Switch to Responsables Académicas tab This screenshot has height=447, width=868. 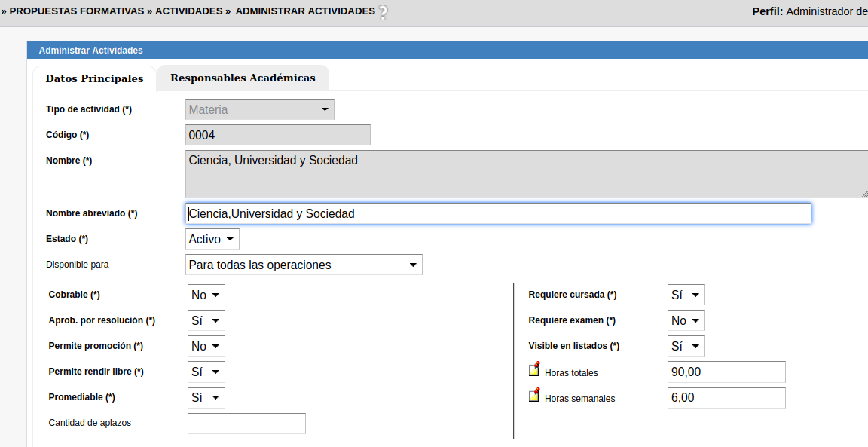click(x=243, y=78)
